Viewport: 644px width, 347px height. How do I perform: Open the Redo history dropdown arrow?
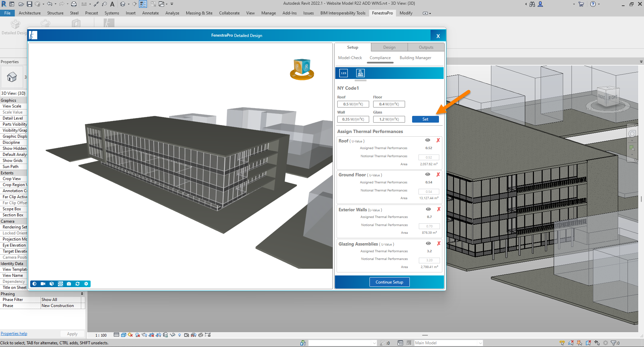point(67,4)
